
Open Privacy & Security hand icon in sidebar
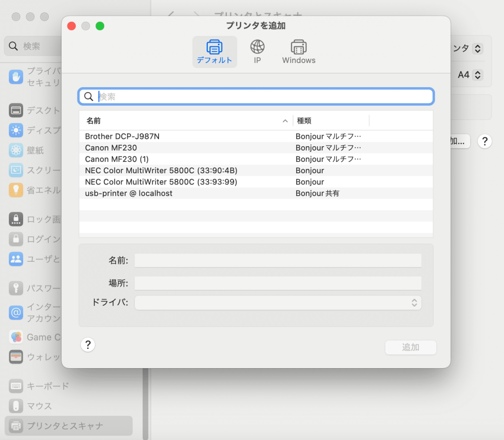click(x=16, y=77)
